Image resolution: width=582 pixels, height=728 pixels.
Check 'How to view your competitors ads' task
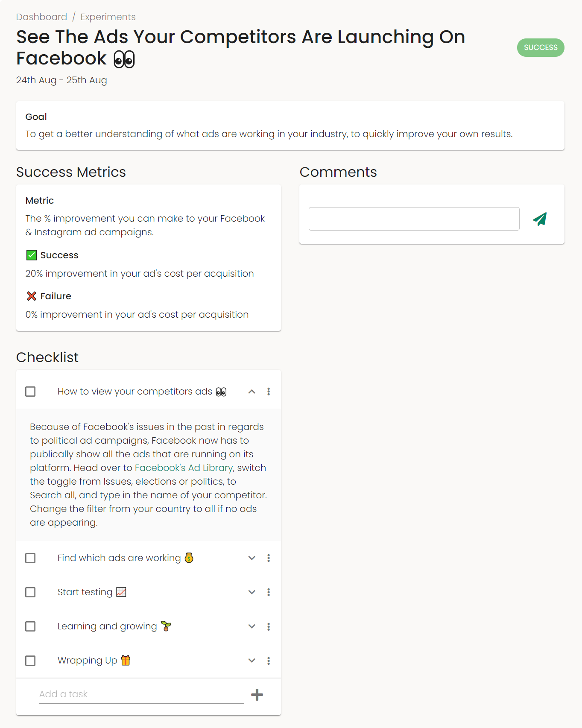(x=30, y=392)
